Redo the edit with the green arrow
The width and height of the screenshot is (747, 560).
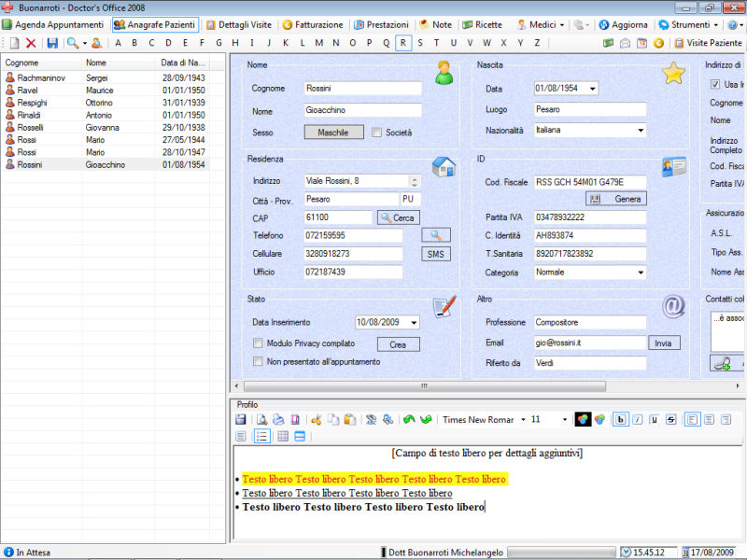click(x=426, y=419)
